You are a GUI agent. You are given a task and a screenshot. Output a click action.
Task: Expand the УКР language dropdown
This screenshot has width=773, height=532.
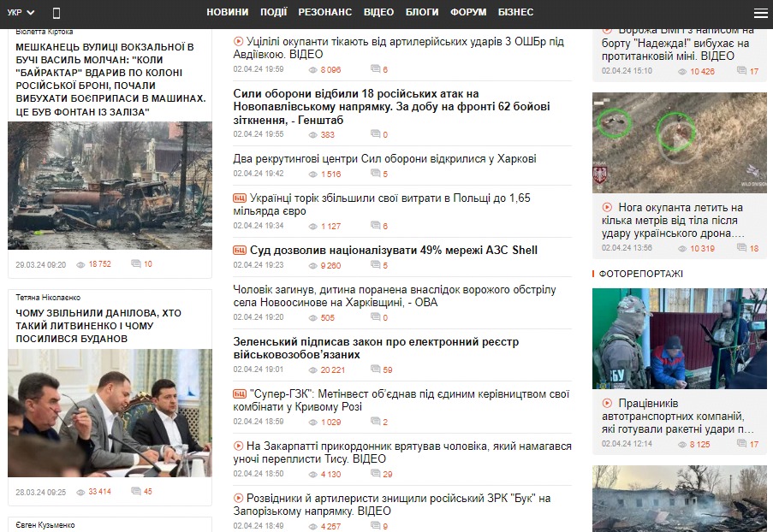[x=21, y=12]
